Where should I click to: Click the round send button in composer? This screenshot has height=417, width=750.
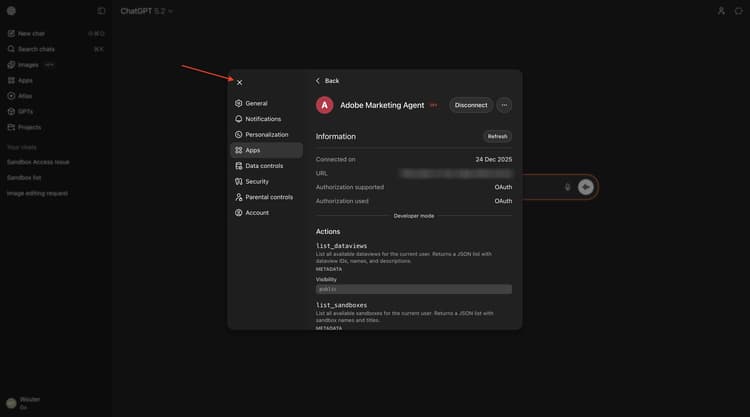coord(585,187)
